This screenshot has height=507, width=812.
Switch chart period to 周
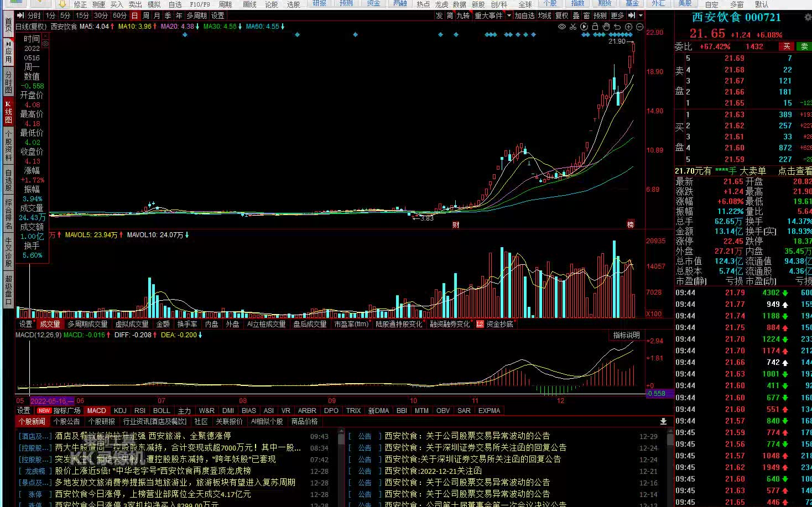click(146, 15)
